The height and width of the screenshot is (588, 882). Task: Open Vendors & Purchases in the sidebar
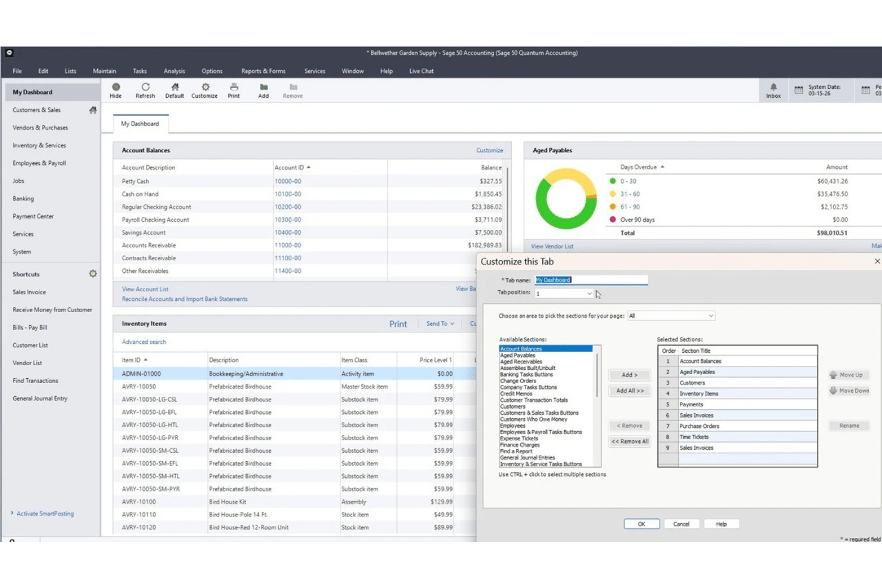pyautogui.click(x=40, y=127)
